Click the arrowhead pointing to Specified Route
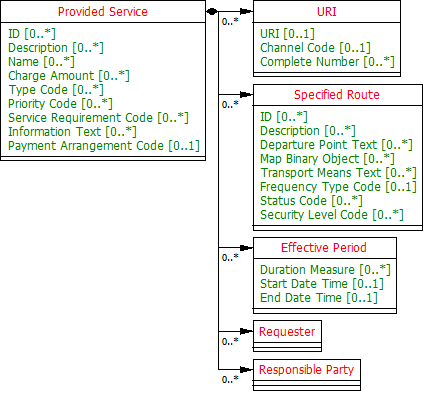The width and height of the screenshot is (424, 404). (x=246, y=94)
